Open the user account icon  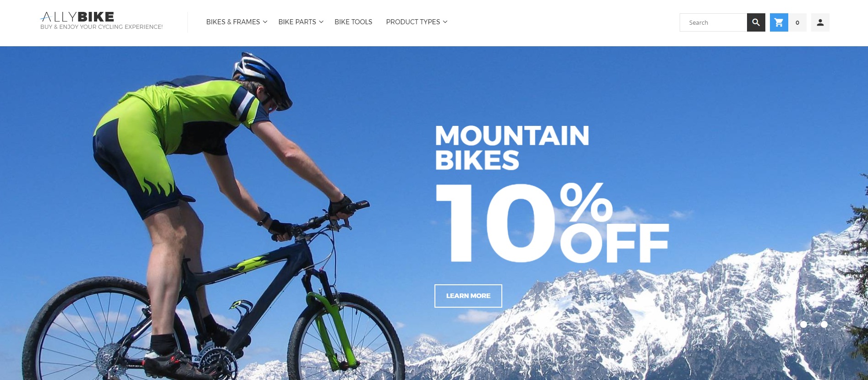pos(820,22)
